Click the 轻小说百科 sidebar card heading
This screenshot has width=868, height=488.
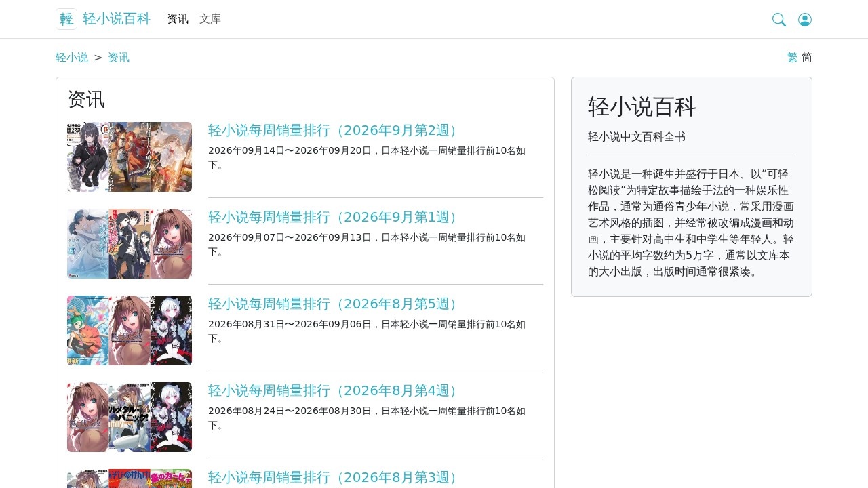(642, 107)
